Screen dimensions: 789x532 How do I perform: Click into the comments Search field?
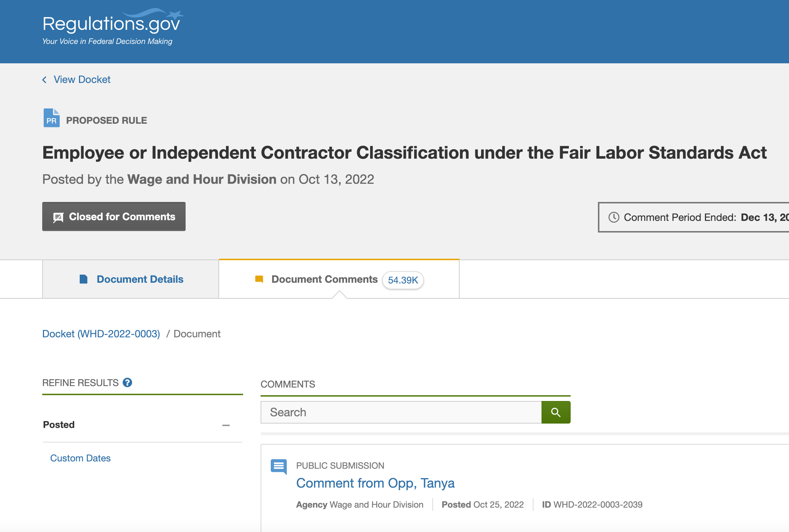click(x=401, y=412)
